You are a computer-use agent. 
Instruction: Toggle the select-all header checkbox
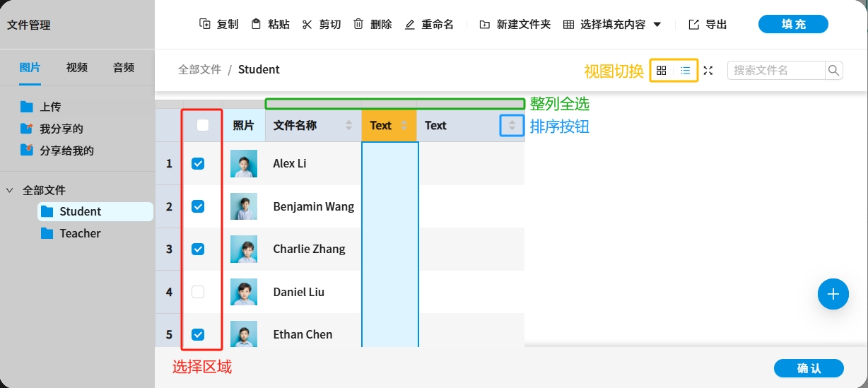tap(203, 125)
